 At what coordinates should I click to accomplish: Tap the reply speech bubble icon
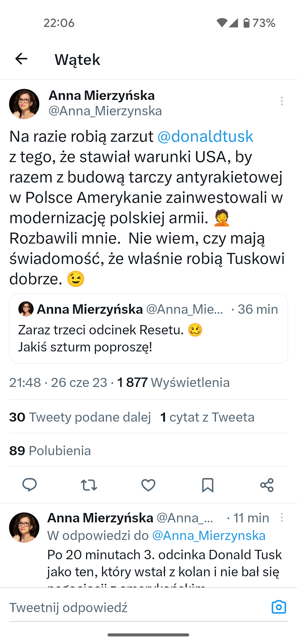tap(29, 485)
